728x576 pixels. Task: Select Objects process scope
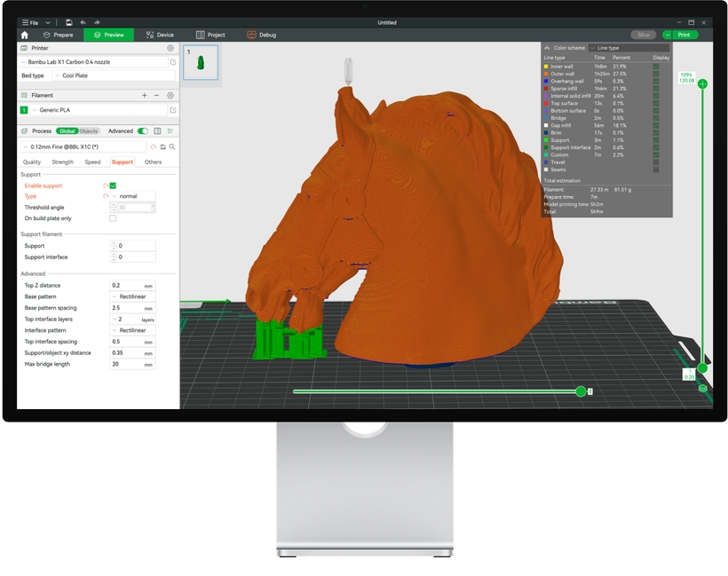pyautogui.click(x=89, y=130)
